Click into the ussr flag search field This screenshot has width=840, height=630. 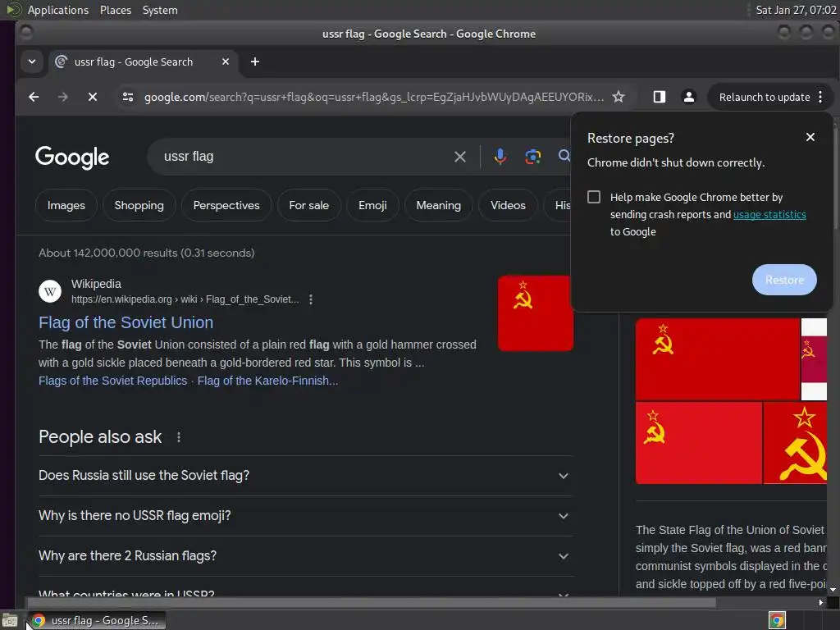[305, 157]
